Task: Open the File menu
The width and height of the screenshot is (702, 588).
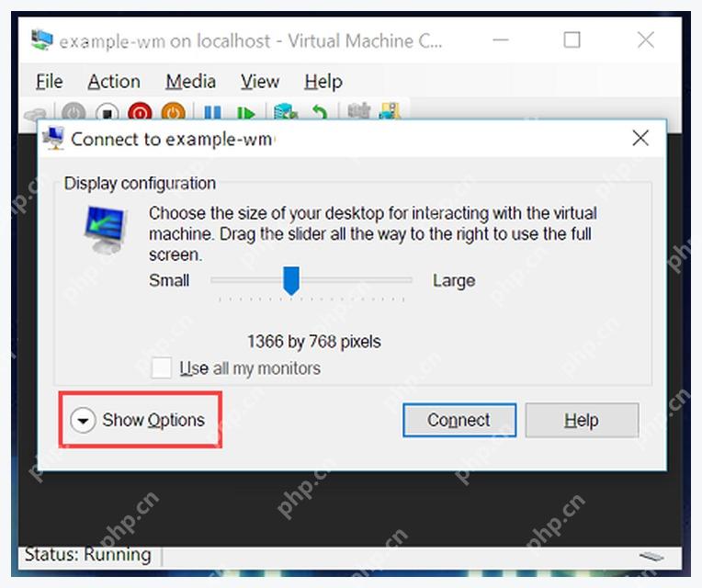Action: [50, 82]
